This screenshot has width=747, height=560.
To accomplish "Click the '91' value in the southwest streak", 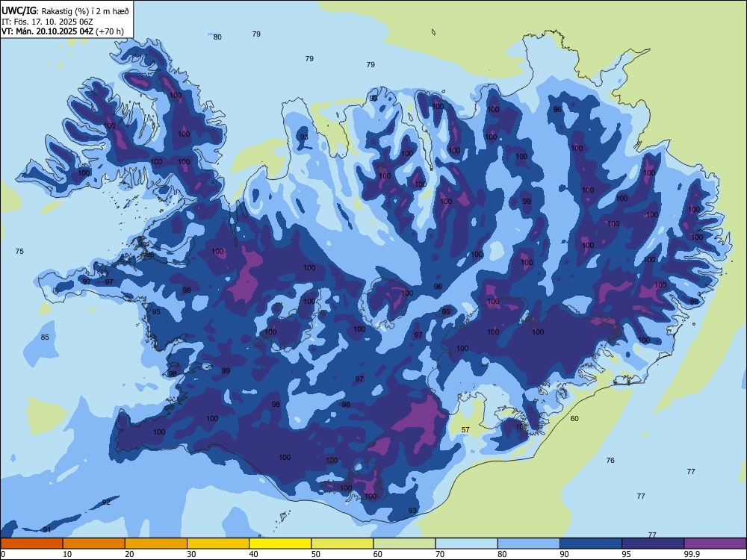I will click(x=46, y=529).
